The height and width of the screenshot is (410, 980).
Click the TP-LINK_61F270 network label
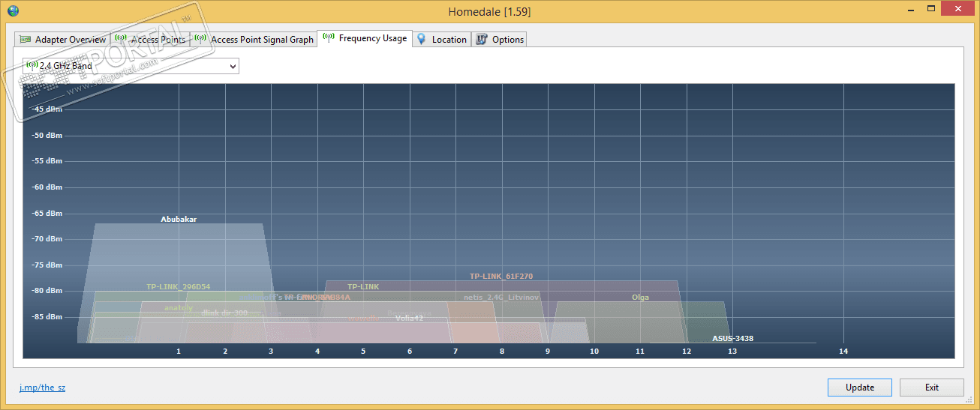pos(501,277)
